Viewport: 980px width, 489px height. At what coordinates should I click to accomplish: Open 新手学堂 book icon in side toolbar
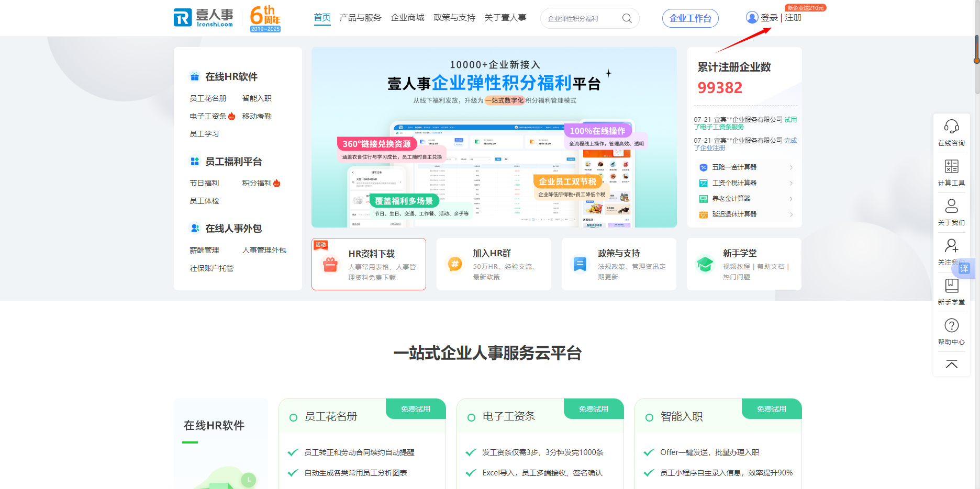[951, 286]
